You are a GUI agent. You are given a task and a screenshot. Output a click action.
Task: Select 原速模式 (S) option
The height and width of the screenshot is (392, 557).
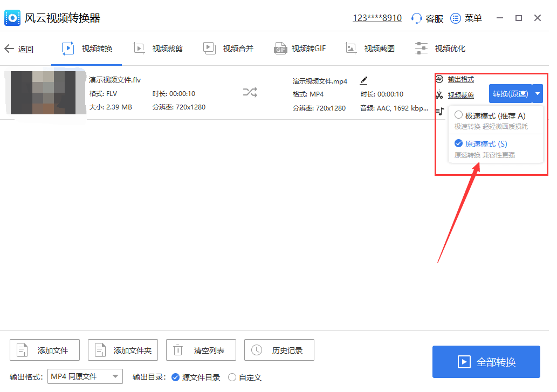coord(458,144)
